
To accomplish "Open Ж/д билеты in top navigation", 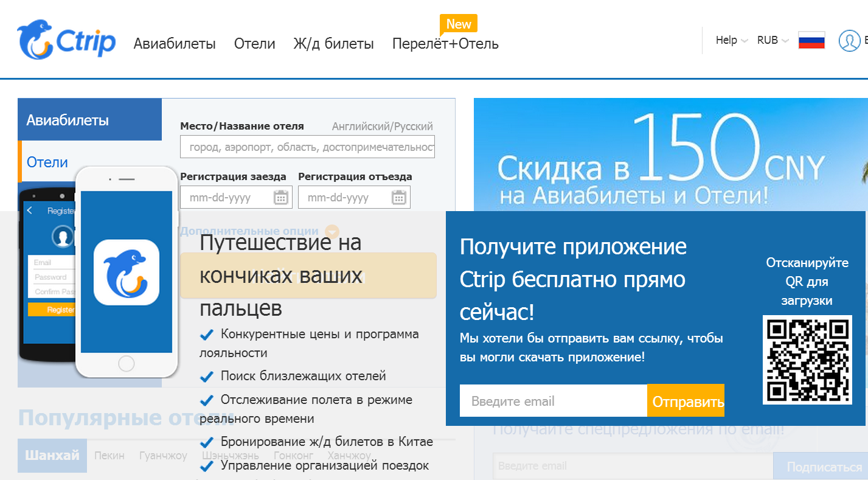I will pyautogui.click(x=333, y=44).
